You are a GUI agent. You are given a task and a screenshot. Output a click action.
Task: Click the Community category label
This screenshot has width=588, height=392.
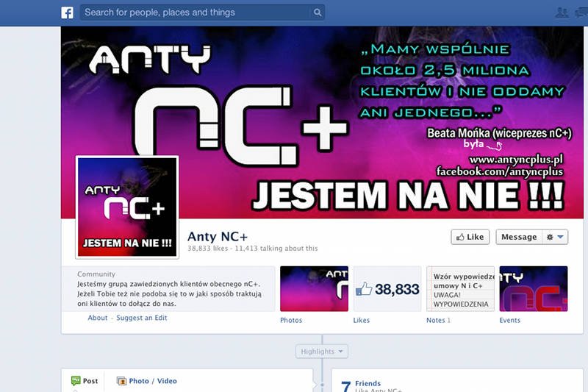[96, 274]
